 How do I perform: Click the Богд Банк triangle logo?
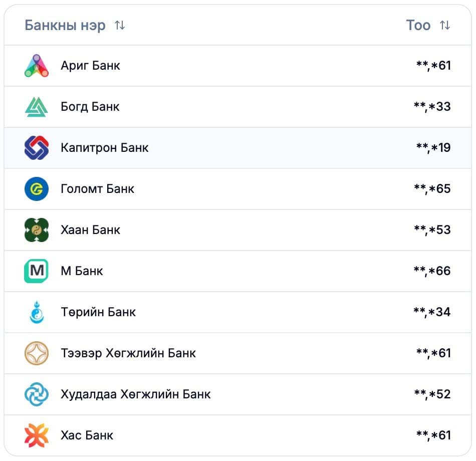tap(37, 107)
